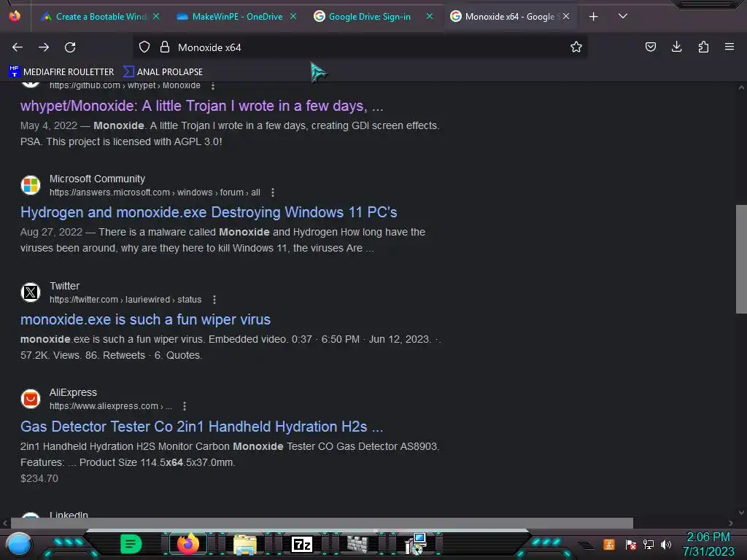
Task: Click the twitter.com lauriewired URL breadcrumb
Action: coord(125,300)
